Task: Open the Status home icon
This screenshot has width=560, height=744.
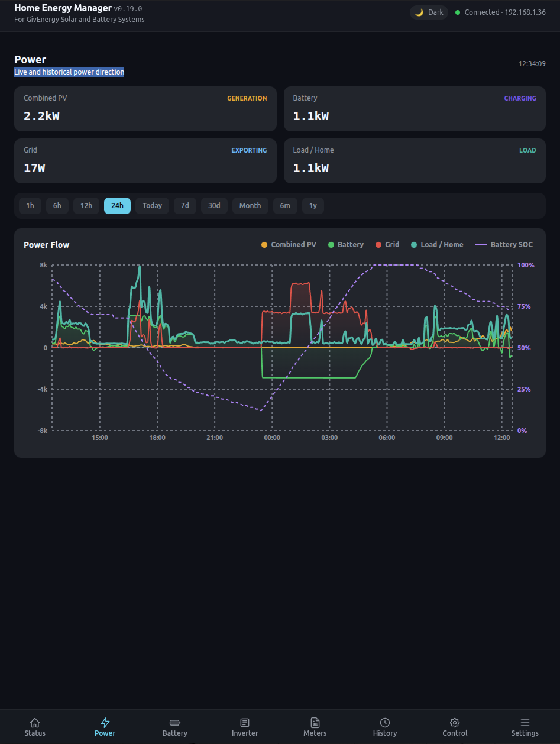Action: (x=35, y=723)
